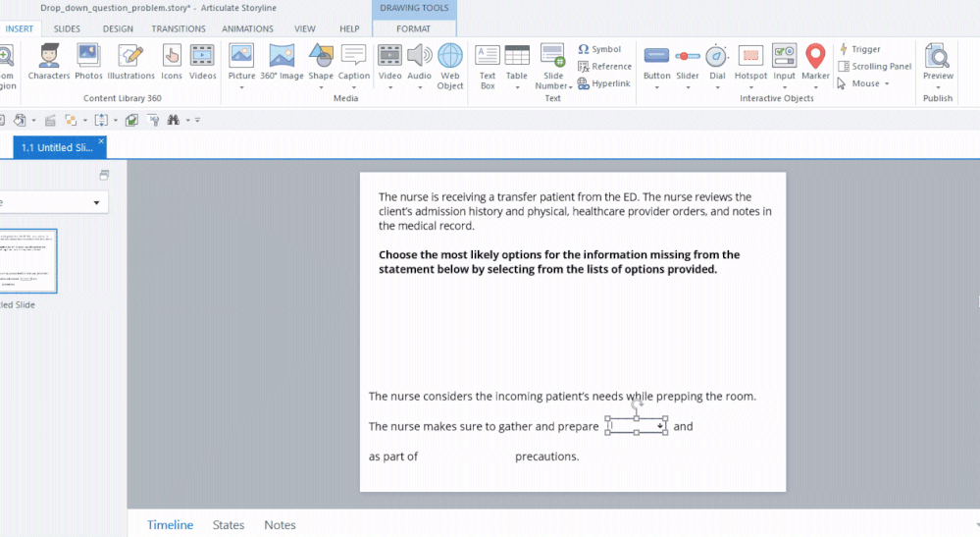This screenshot has width=980, height=537.
Task: Click the green picture-stack icon in quick toolbar
Action: pos(131,120)
